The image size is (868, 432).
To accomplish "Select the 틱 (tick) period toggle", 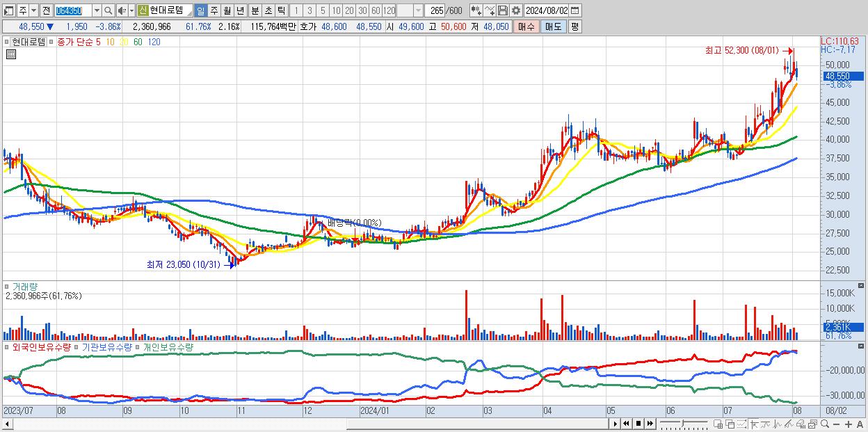I will tap(281, 10).
